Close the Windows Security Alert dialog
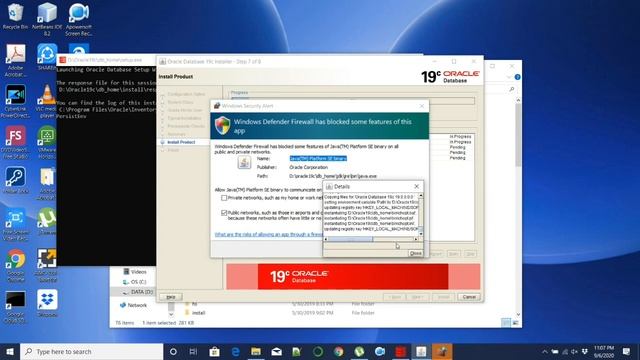640x360 pixels. click(422, 106)
